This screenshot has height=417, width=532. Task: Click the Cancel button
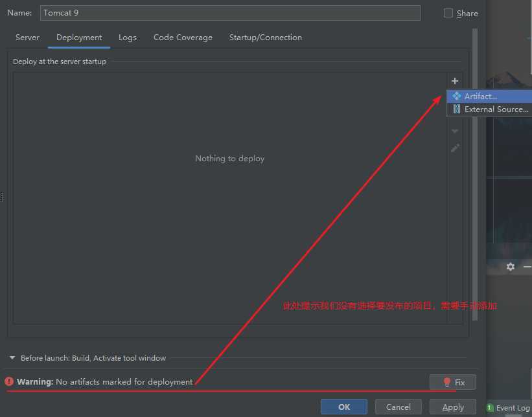click(x=399, y=407)
